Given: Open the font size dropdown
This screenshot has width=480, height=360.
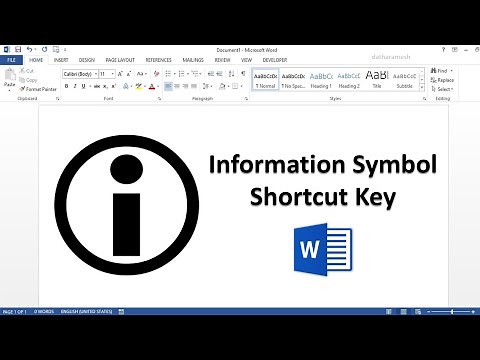Looking at the screenshot, I should coord(113,74).
